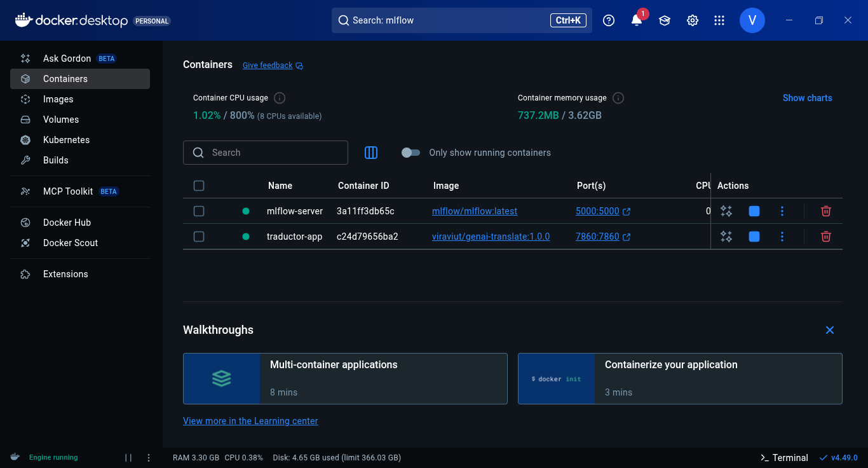Open the MCP Toolkit section
The image size is (868, 468).
80,191
